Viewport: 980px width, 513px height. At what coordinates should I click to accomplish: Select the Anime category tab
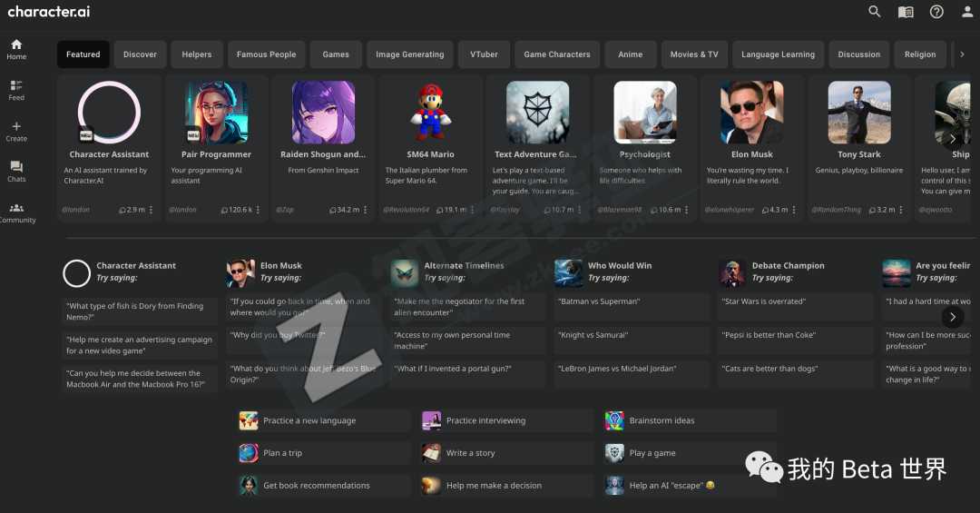pyautogui.click(x=630, y=54)
